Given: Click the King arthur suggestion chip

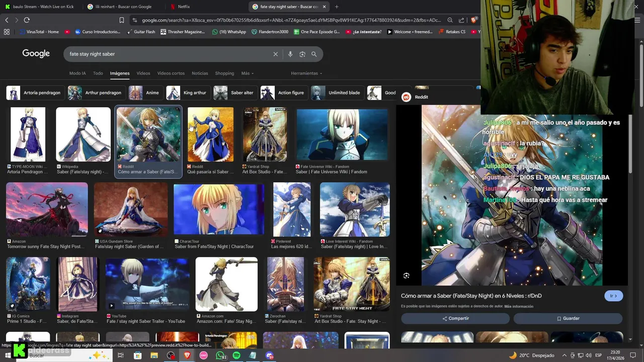Looking at the screenshot, I should click(188, 93).
